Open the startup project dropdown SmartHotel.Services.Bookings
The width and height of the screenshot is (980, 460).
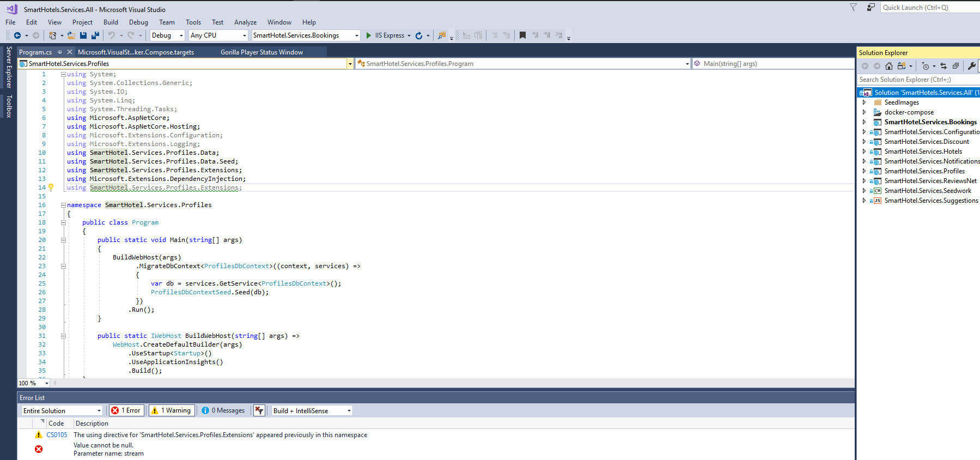pos(306,35)
